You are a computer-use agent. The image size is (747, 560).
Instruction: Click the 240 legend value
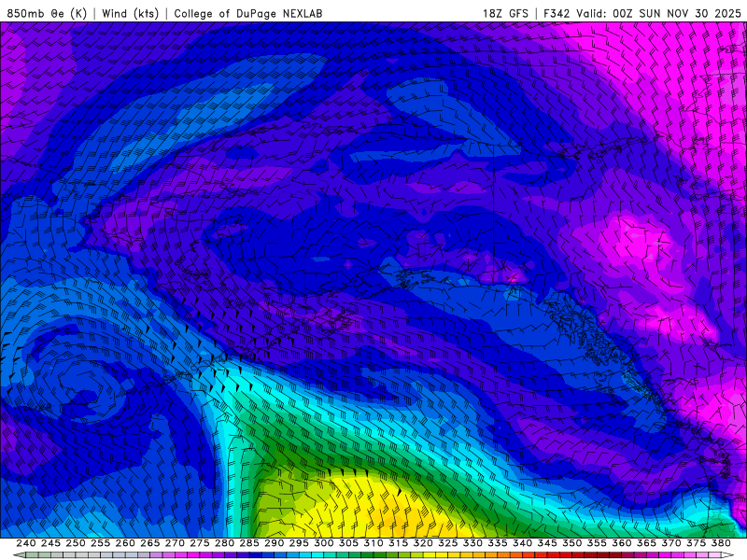[26, 543]
